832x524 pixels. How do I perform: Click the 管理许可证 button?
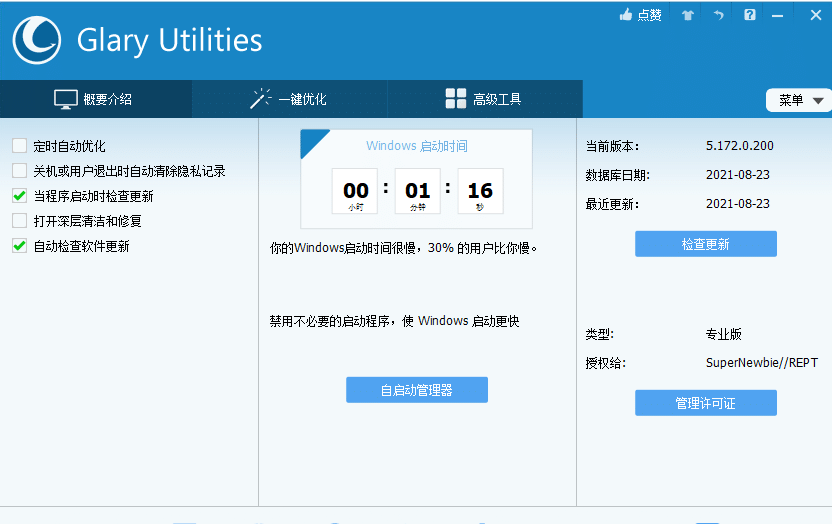(x=706, y=403)
